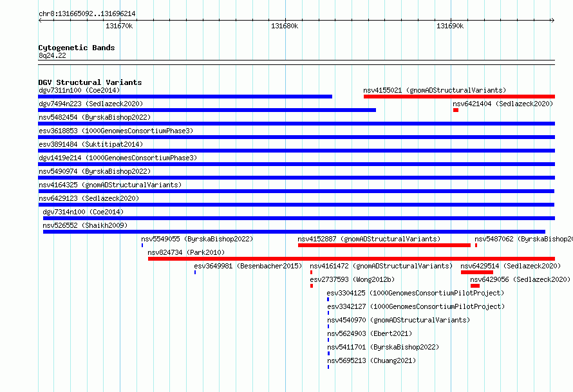Click the blue bar under esv3618853
This screenshot has width=573, height=392.
pyautogui.click(x=296, y=137)
